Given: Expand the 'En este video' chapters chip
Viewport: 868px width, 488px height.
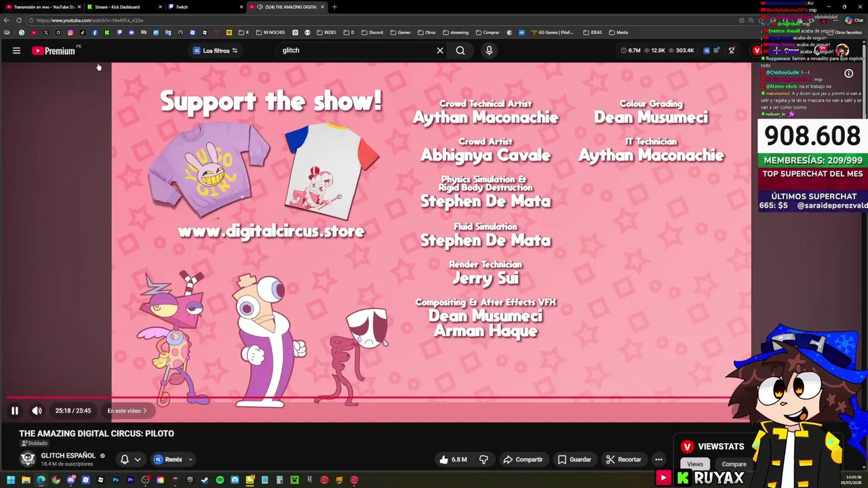Looking at the screenshot, I should 127,411.
